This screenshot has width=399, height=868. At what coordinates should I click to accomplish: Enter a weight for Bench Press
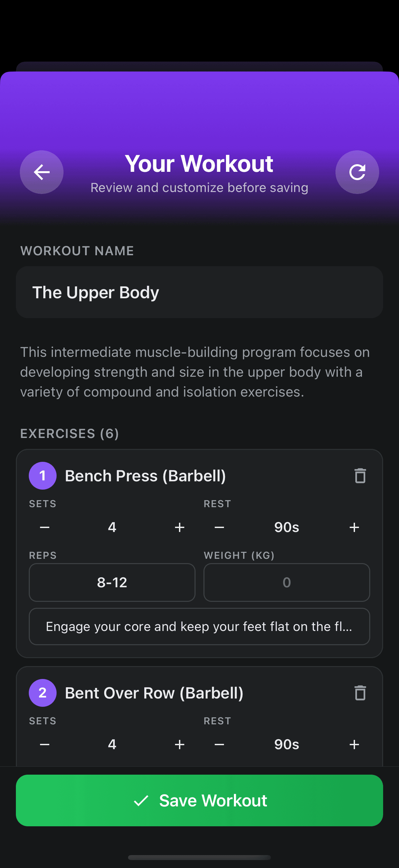(x=286, y=582)
